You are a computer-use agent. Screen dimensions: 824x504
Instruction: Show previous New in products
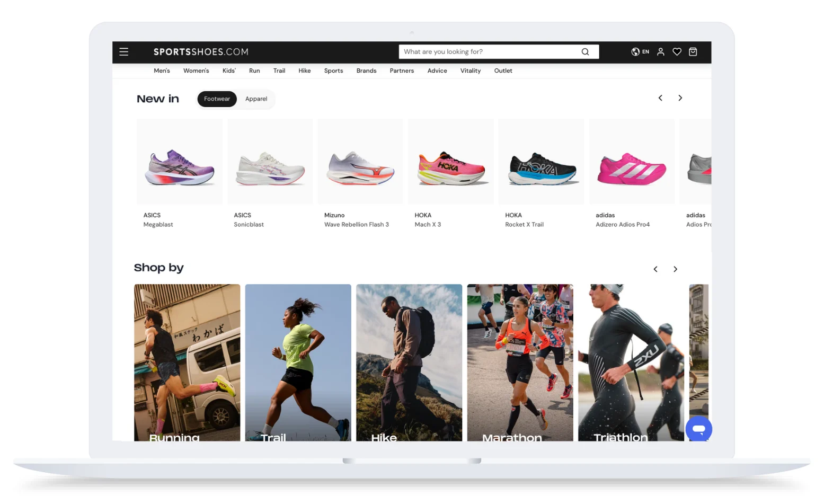pyautogui.click(x=660, y=98)
